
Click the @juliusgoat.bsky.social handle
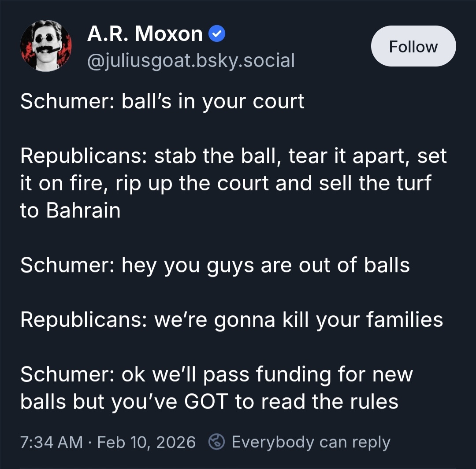click(191, 60)
